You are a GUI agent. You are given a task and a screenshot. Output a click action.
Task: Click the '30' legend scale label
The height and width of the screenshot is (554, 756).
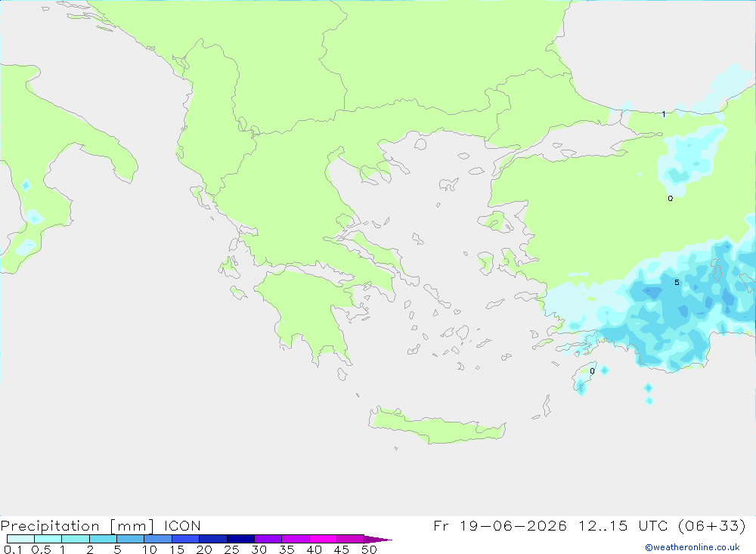coord(259,549)
